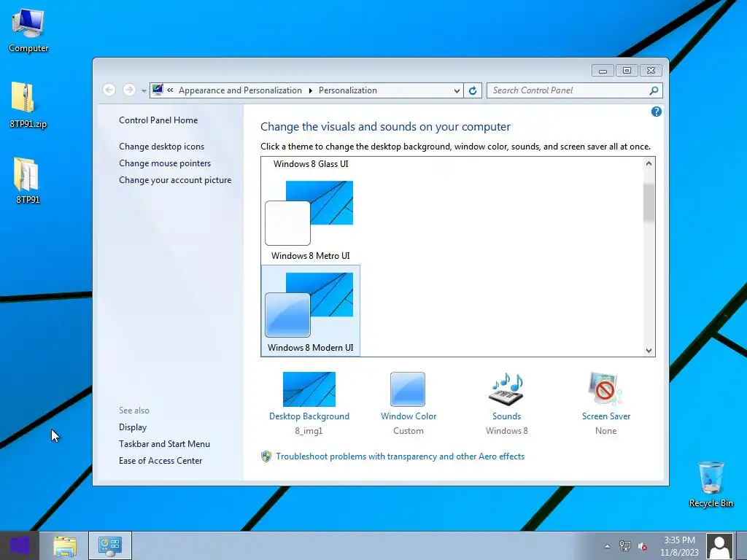Image resolution: width=747 pixels, height=560 pixels.
Task: Click Troubleshoot transparency and Aero effects link
Action: pos(400,456)
